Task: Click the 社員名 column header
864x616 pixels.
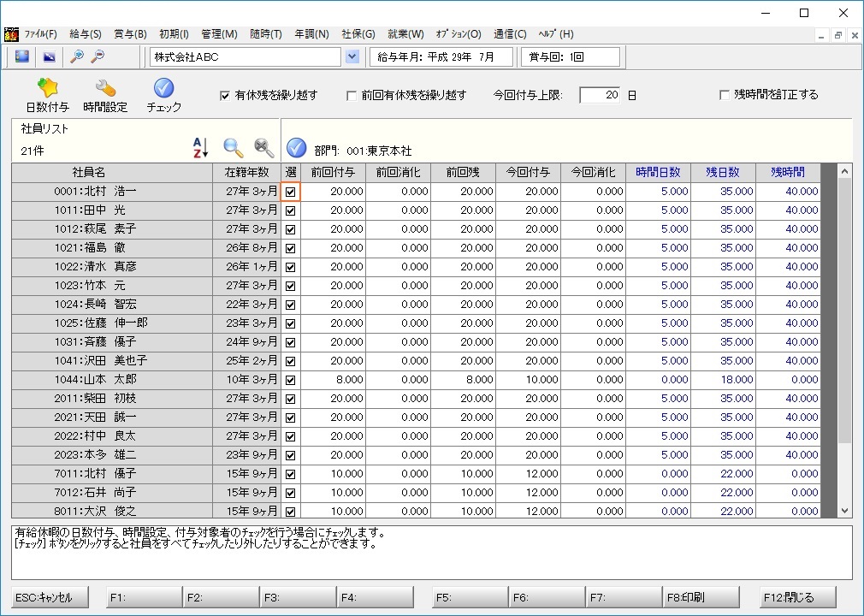Action: tap(112, 173)
